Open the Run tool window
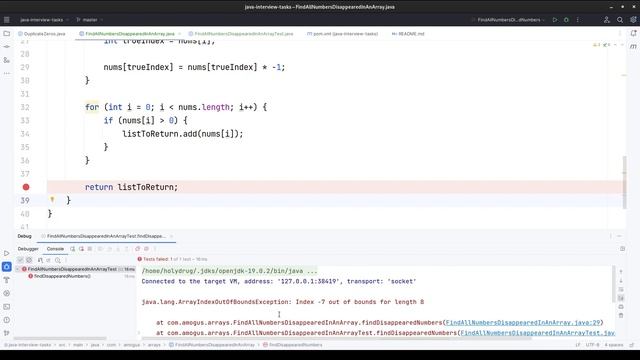Viewport: 640px width, 360px height. [7, 253]
